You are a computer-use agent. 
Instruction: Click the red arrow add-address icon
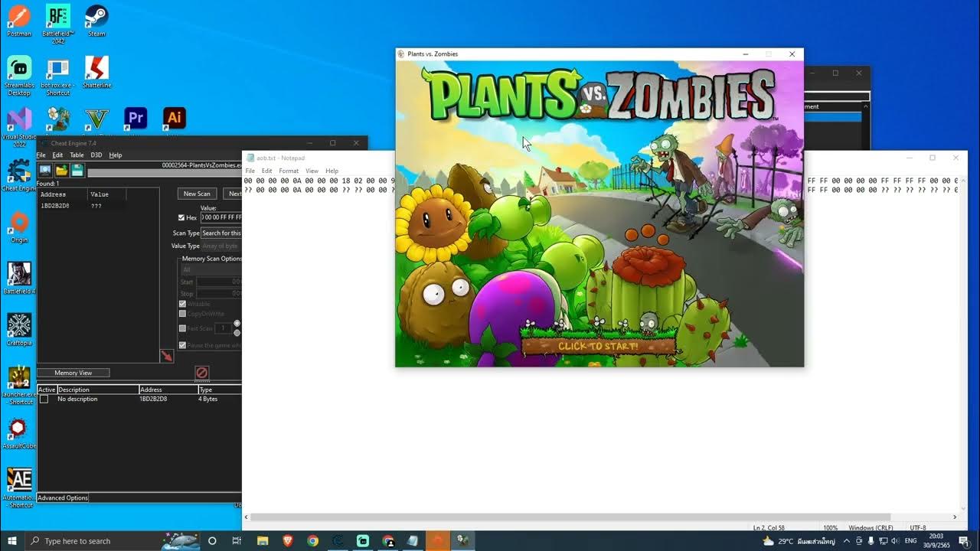coord(166,356)
